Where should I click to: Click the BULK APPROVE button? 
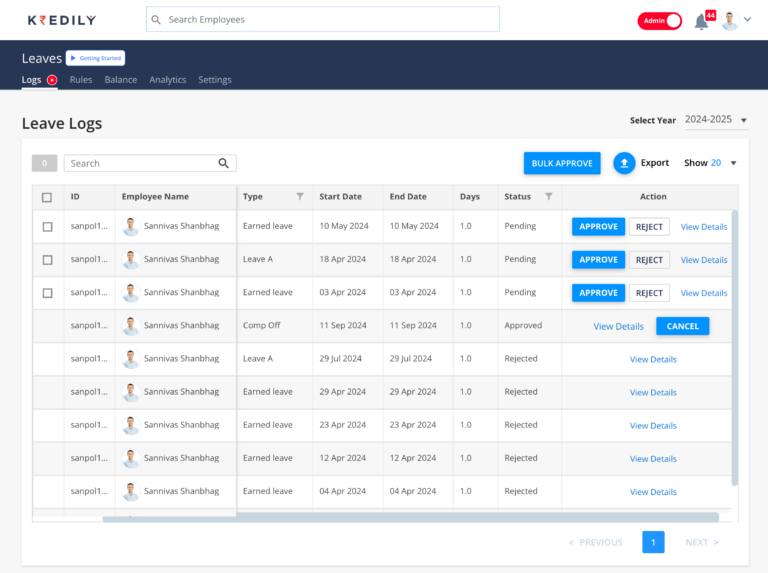tap(562, 163)
